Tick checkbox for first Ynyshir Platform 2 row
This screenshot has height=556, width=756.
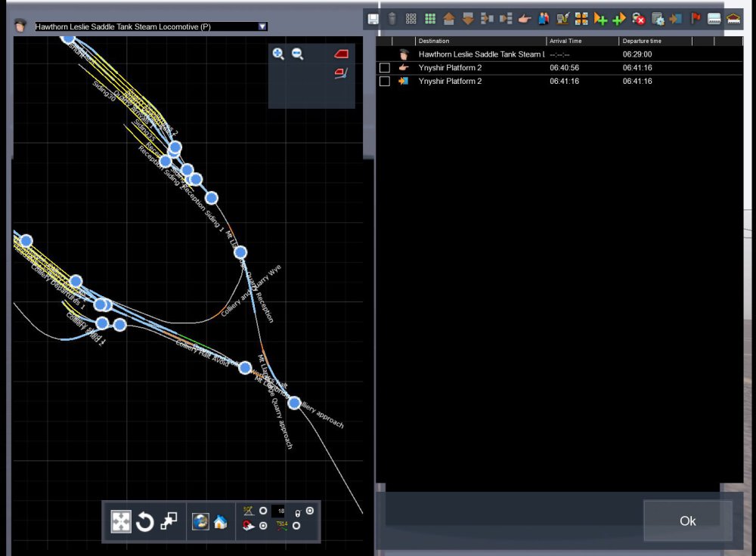[x=385, y=68]
